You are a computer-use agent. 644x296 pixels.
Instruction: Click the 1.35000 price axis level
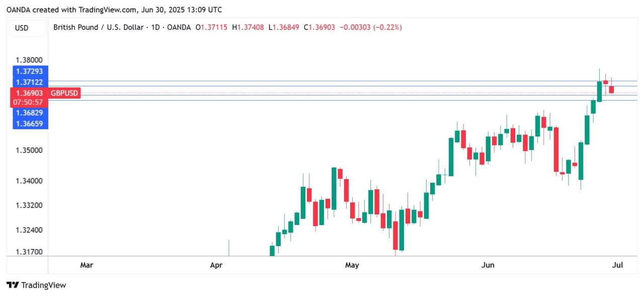tap(29, 151)
